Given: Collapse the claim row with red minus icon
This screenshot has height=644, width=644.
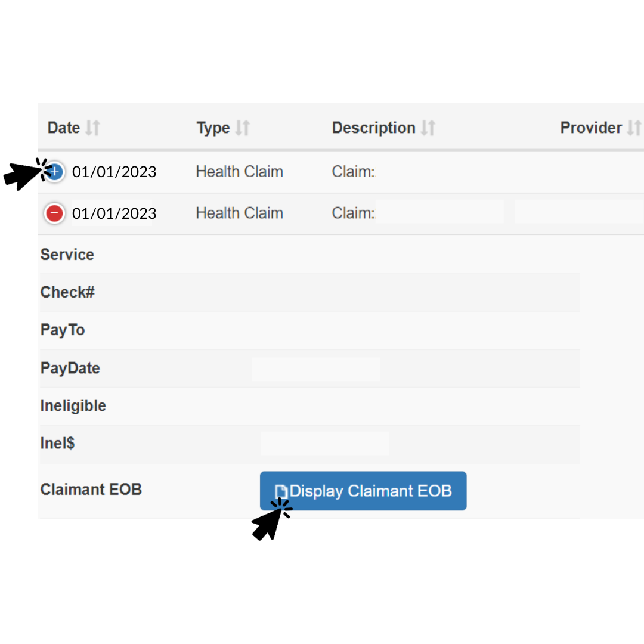Looking at the screenshot, I should point(55,213).
